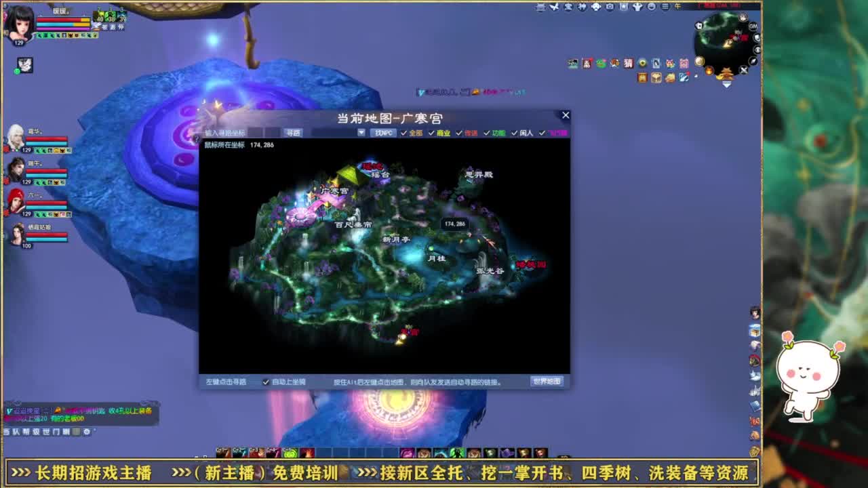868x488 pixels.
Task: Click the second pathfinding coordinate input box
Action: [273, 133]
